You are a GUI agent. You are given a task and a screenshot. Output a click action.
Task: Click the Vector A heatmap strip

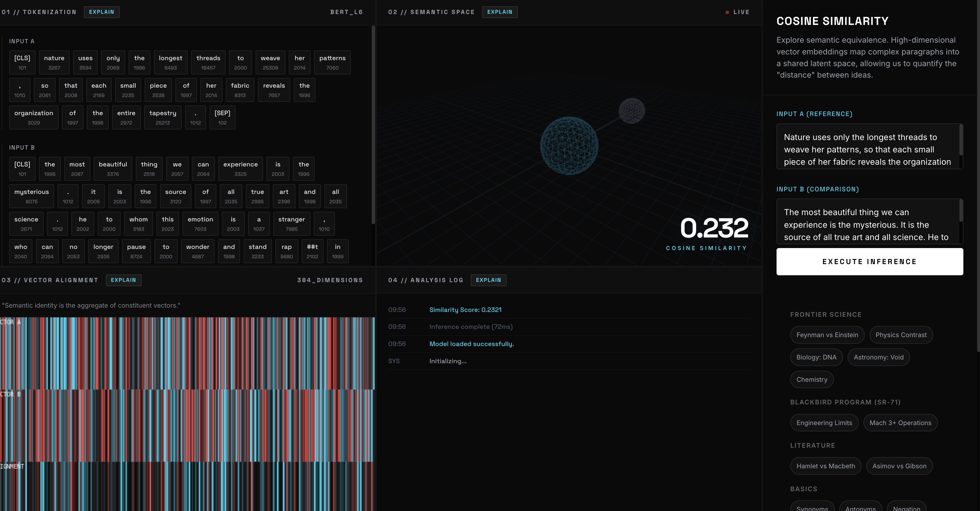click(x=187, y=353)
